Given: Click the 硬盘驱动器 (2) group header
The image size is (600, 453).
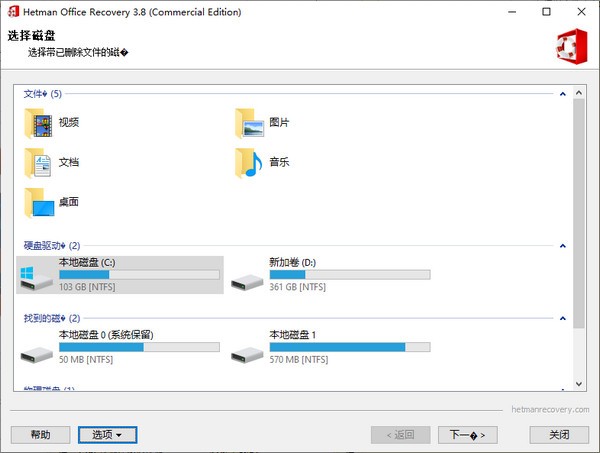Looking at the screenshot, I should [52, 246].
